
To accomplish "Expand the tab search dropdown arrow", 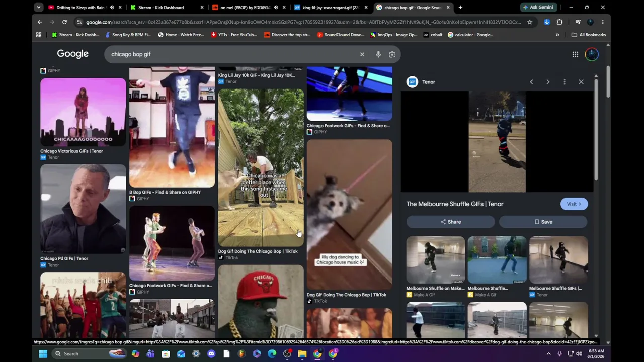I will (x=39, y=8).
